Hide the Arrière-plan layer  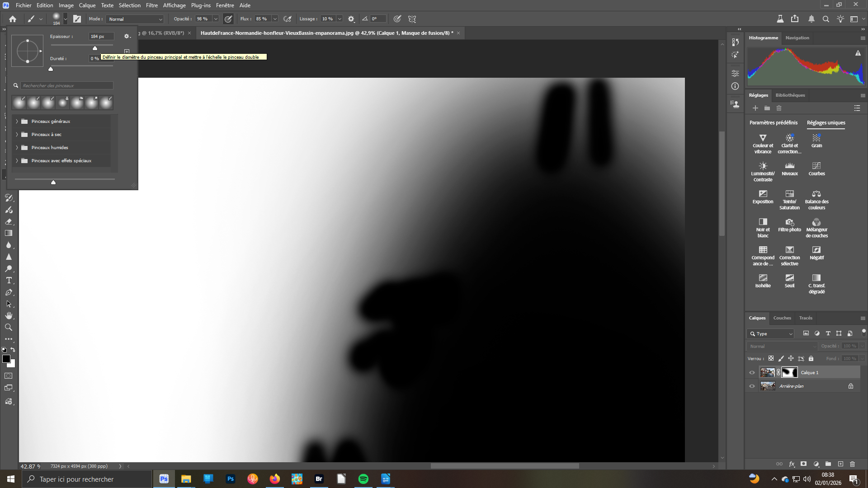752,386
